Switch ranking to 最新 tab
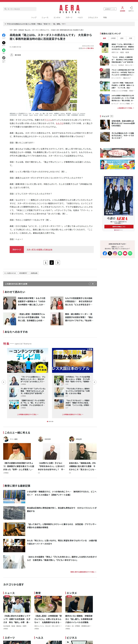This screenshot has height=644, width=138. click(104, 38)
